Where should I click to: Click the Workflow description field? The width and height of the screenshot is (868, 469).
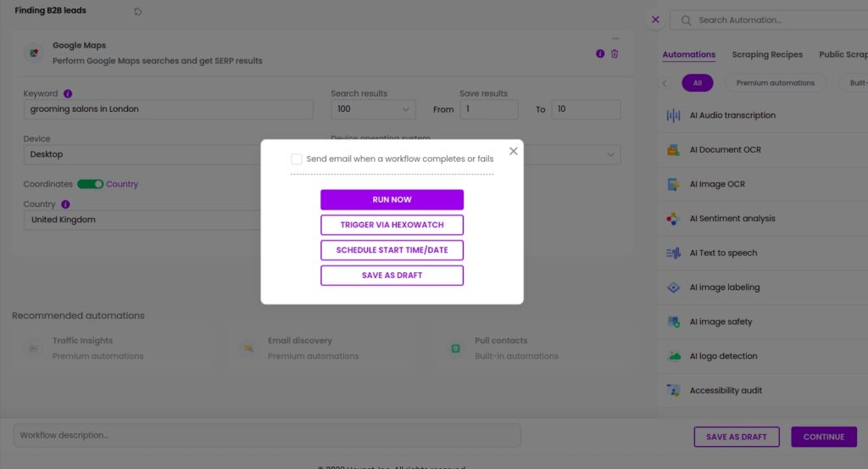click(267, 435)
